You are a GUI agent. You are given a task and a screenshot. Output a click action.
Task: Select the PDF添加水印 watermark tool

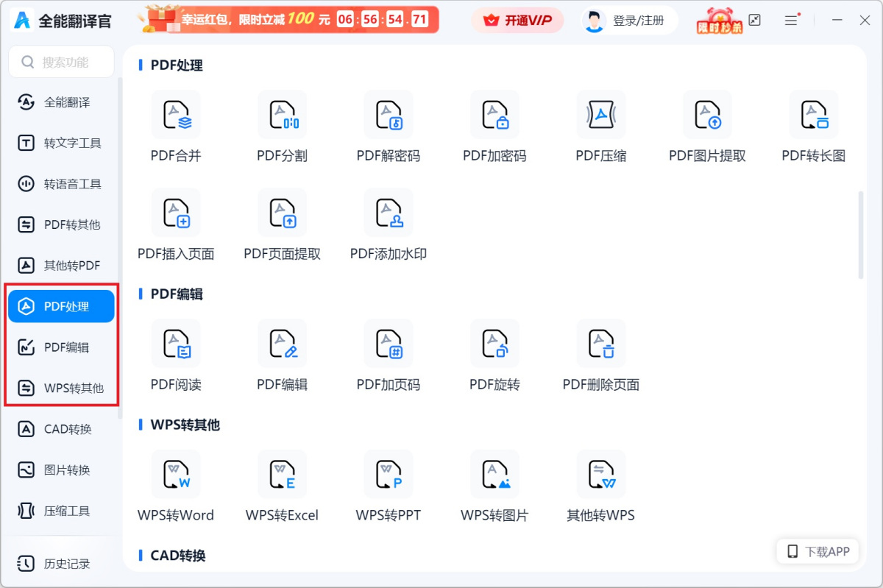click(x=388, y=223)
